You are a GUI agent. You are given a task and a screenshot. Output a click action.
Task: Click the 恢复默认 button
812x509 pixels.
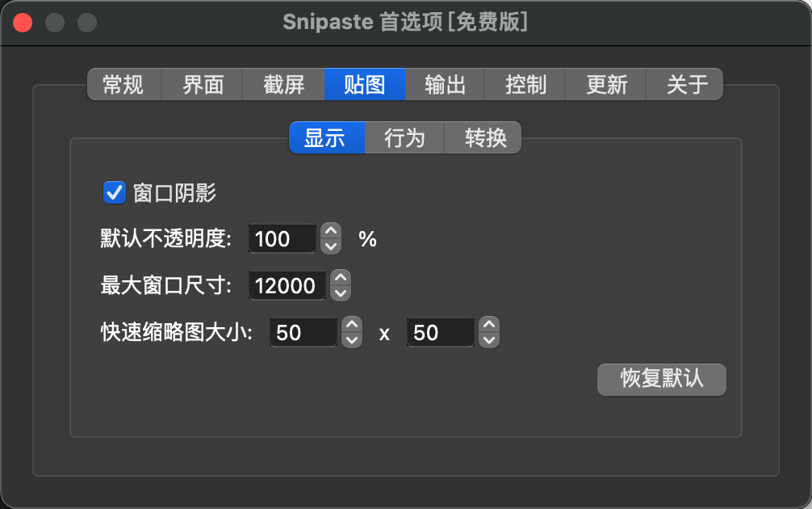tap(662, 379)
